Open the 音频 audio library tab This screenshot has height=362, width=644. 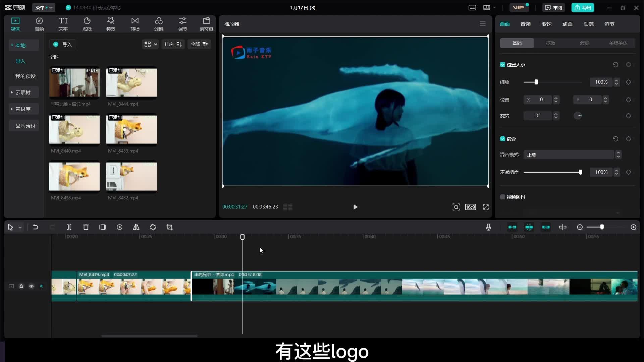(x=39, y=24)
